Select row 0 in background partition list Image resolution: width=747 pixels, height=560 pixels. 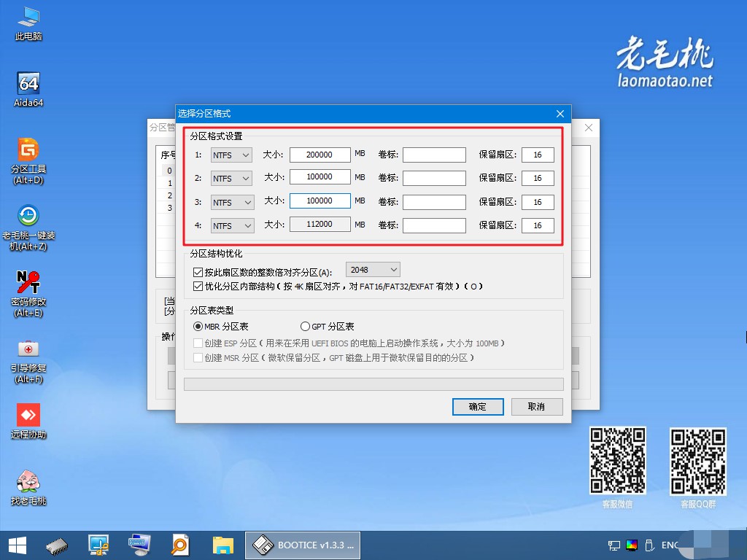[169, 171]
